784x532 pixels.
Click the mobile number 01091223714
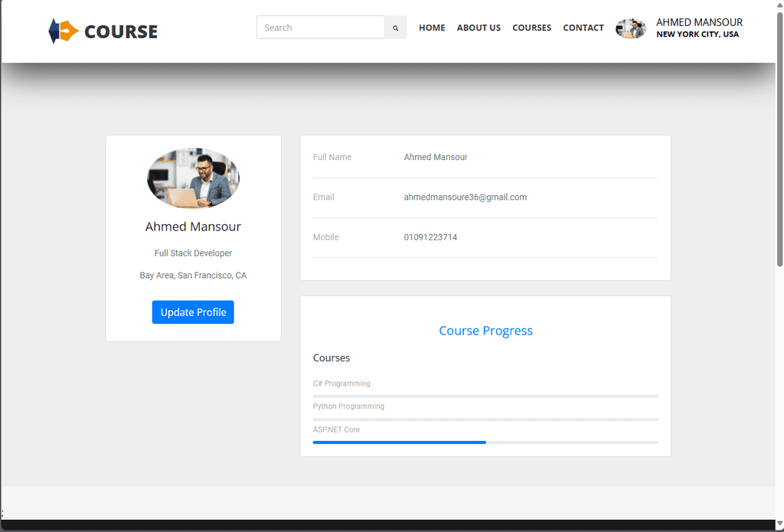pyautogui.click(x=430, y=237)
